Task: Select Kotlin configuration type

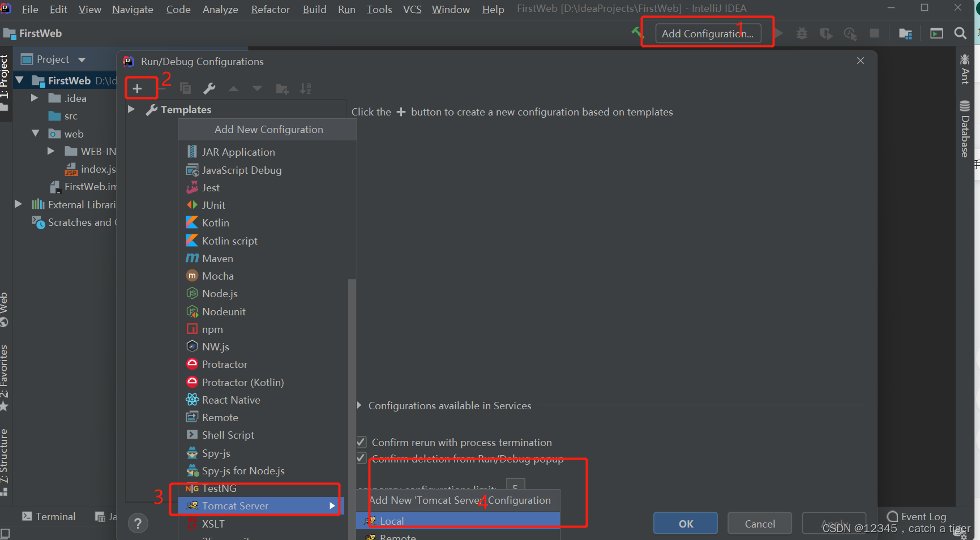Action: (x=267, y=222)
